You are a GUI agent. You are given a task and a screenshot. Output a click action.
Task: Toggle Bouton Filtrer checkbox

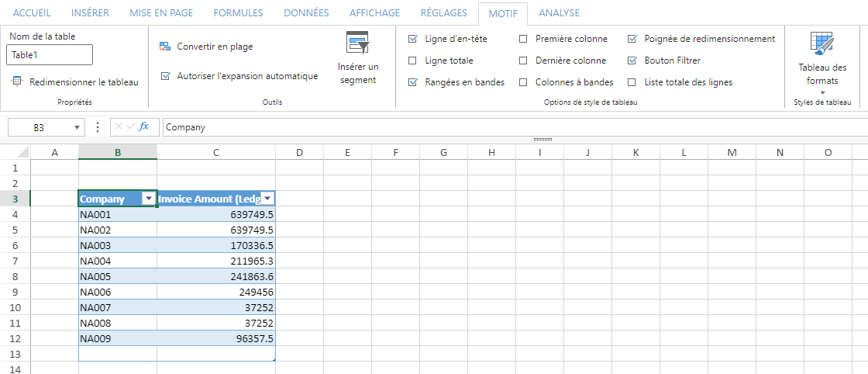point(632,61)
